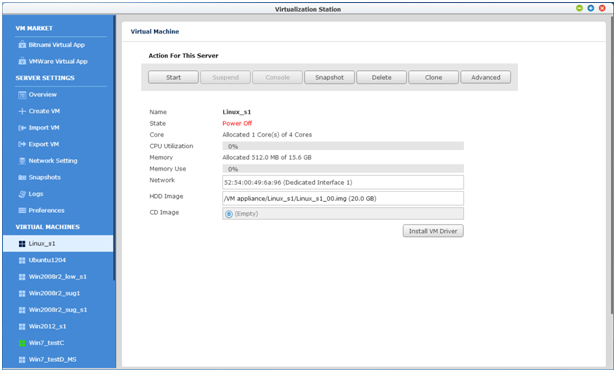Select Win7_testC virtual machine
This screenshot has height=372, width=616.
58,343
